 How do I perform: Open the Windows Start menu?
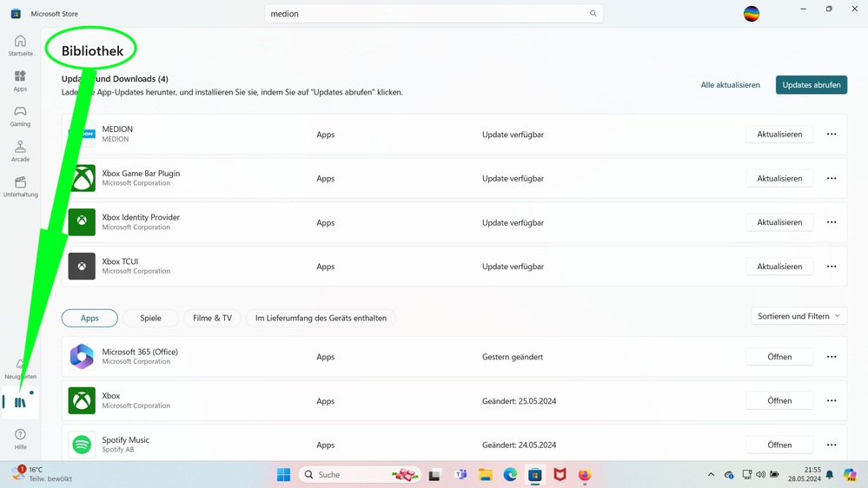283,475
